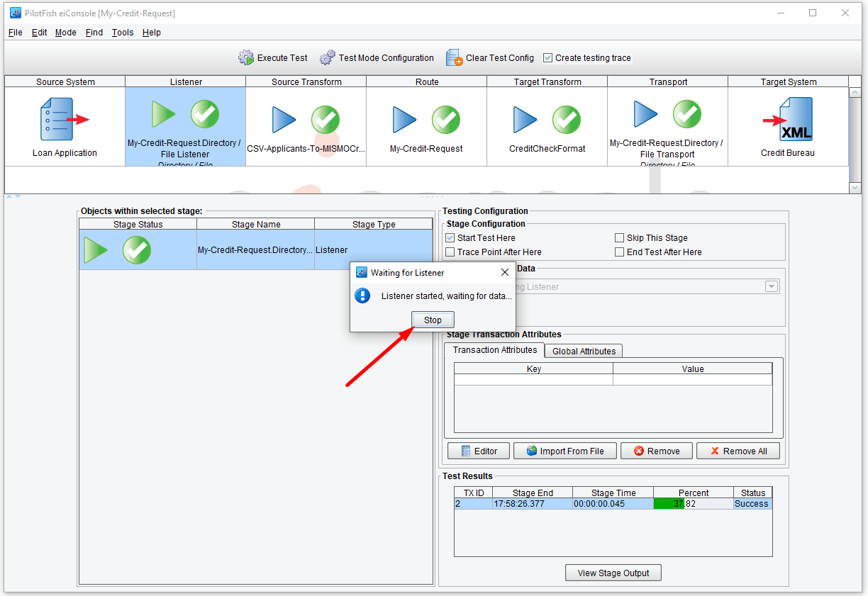This screenshot has height=596, width=868.
Task: Click the Stage Type column header
Action: [374, 224]
